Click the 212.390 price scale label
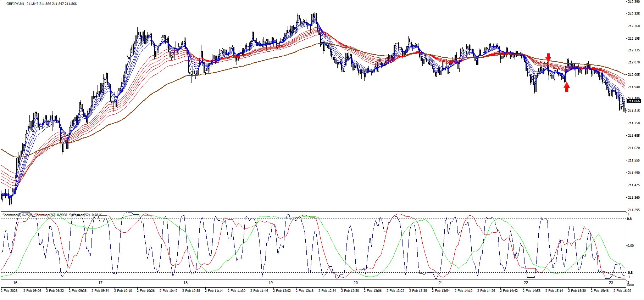Viewport: 644px width, 300px height. (634, 2)
